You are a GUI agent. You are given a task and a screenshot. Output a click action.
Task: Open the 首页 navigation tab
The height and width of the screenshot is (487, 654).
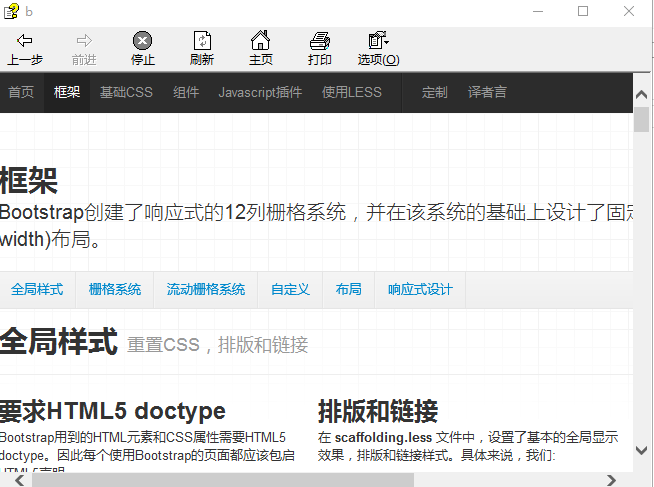coord(21,92)
